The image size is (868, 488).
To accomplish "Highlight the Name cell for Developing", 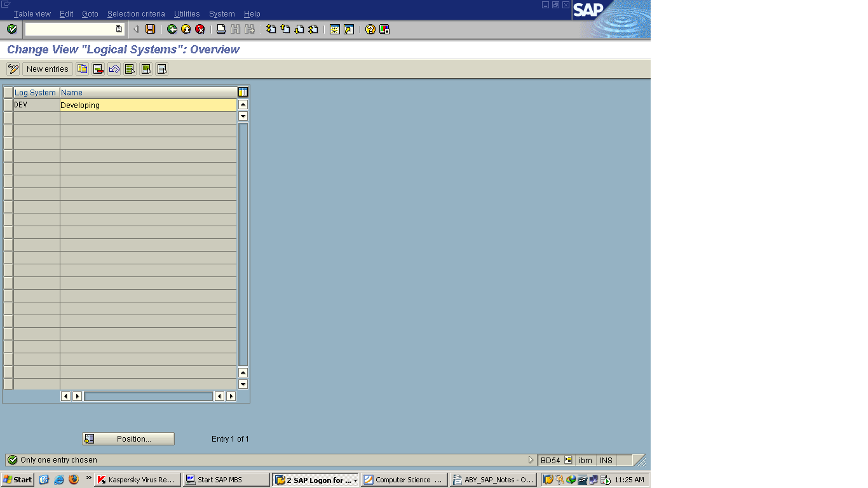I will coord(146,105).
